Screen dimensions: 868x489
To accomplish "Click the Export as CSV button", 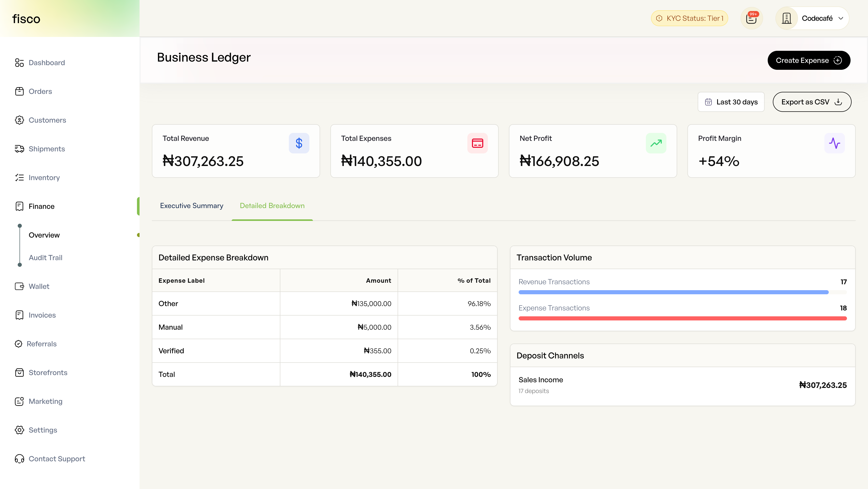I will coord(812,102).
